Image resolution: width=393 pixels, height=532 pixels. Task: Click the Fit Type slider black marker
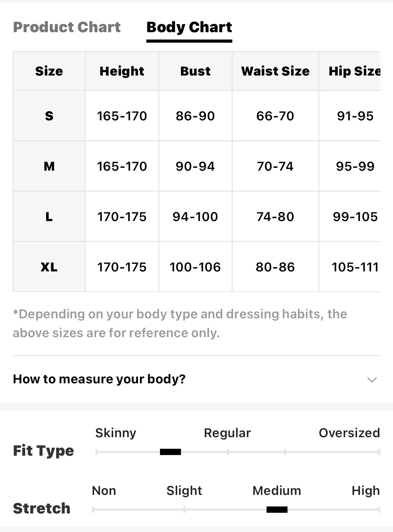[170, 452]
